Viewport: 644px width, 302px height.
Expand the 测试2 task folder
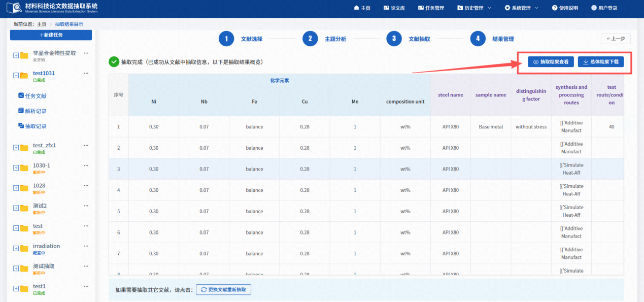tap(16, 208)
